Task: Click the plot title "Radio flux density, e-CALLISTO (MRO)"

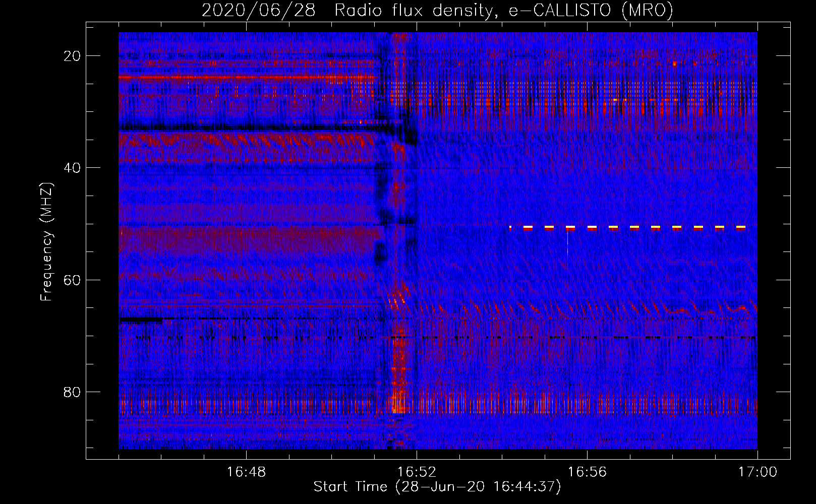Action: (x=503, y=11)
